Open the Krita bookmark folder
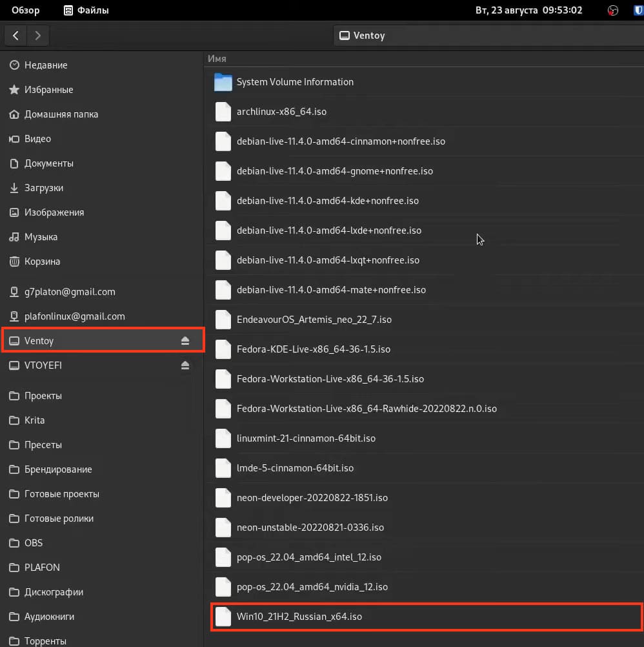 [x=34, y=420]
